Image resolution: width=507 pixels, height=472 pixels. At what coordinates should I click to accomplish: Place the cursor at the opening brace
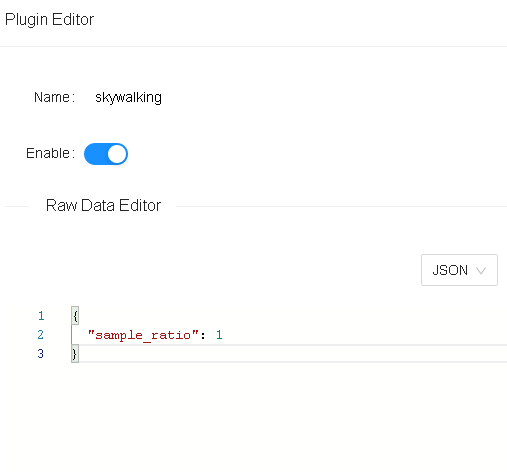pos(75,316)
